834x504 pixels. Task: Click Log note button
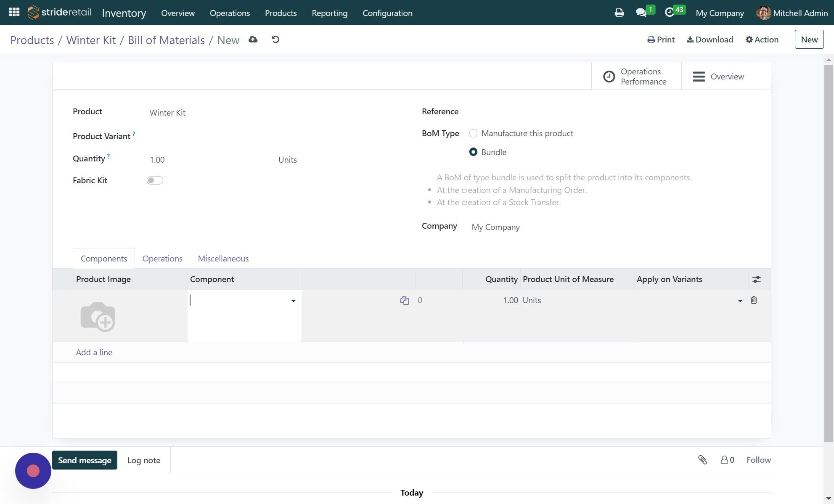click(144, 460)
